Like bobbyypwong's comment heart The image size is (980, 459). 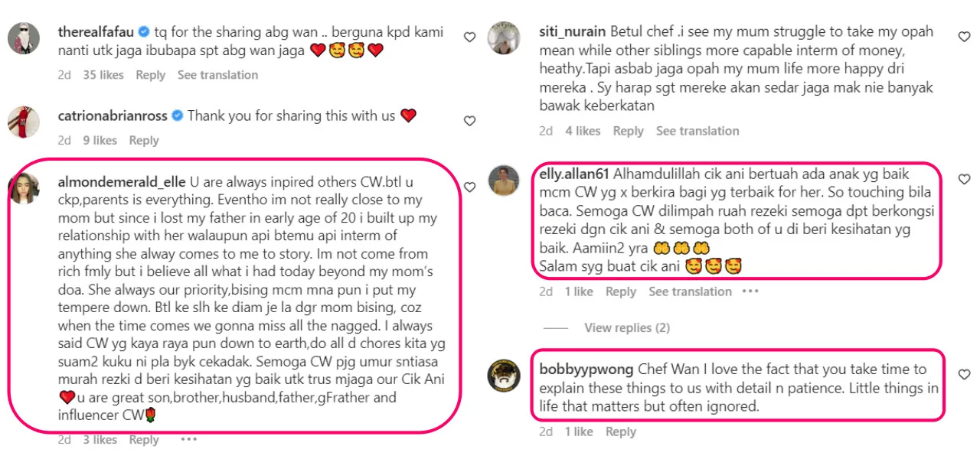pos(965,374)
